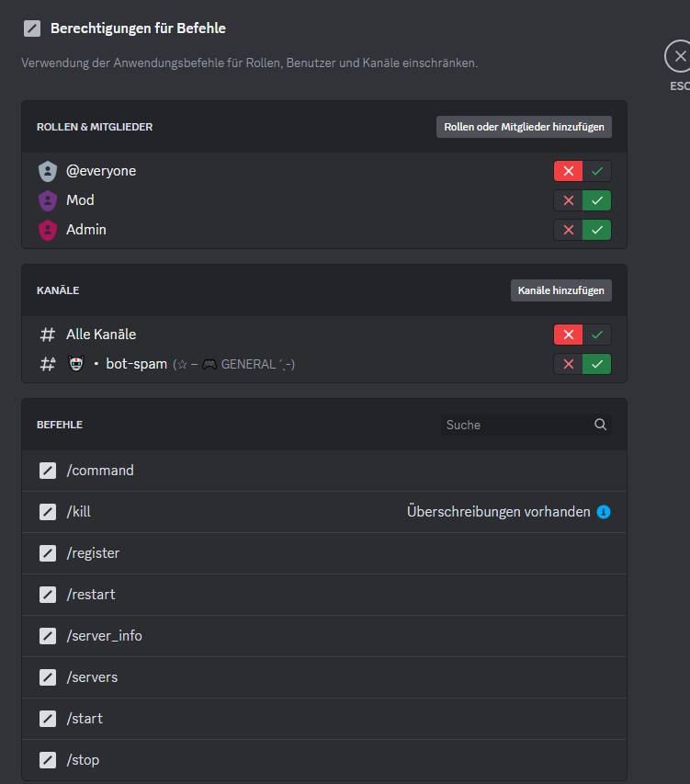
Task: Deny @everyone access with the red X
Action: click(568, 171)
